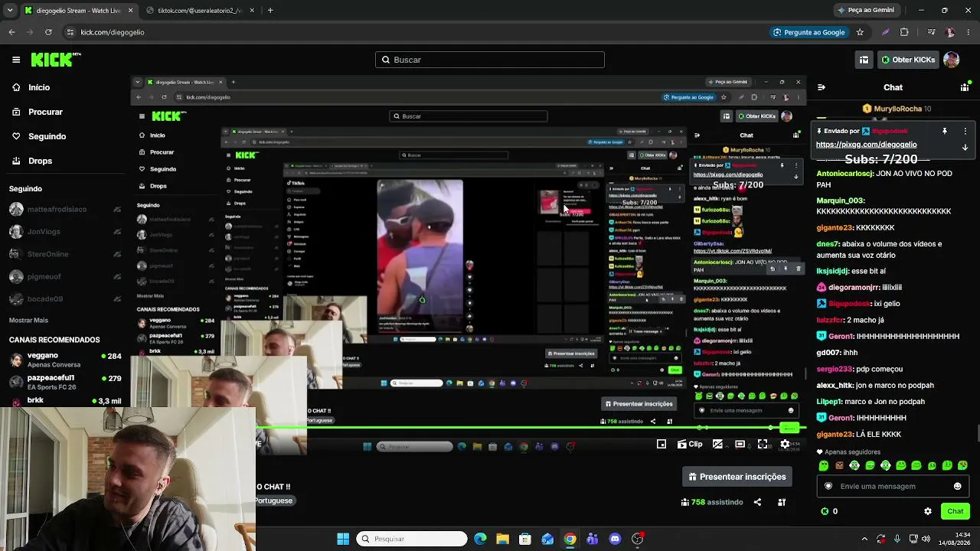Open the icon right of the share button
Image resolution: width=980 pixels, height=551 pixels.
[x=782, y=502]
